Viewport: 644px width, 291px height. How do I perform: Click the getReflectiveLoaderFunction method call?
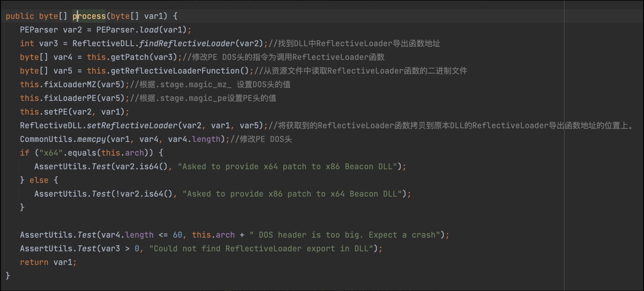tap(175, 71)
